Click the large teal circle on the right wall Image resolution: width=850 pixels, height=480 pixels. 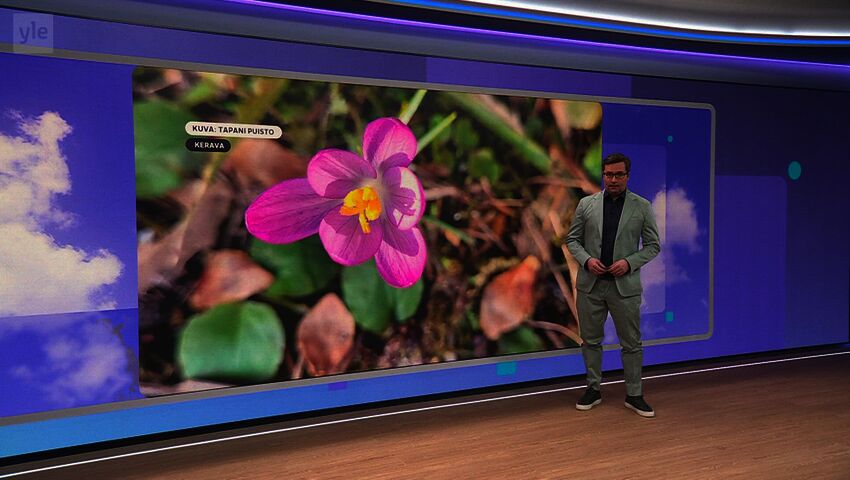[x=794, y=170]
